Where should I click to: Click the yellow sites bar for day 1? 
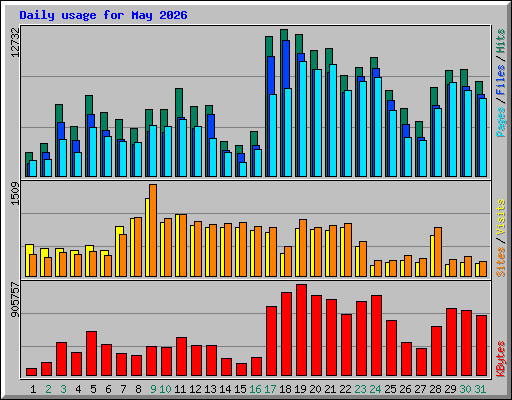(28, 260)
